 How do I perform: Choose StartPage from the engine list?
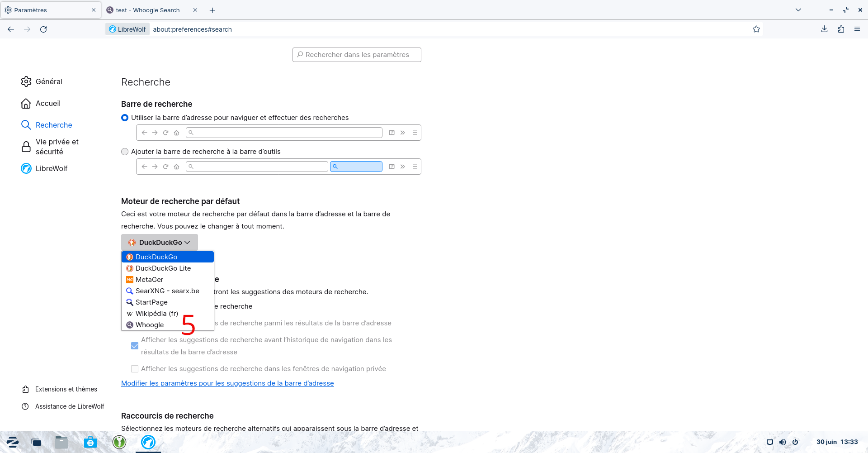pos(151,302)
